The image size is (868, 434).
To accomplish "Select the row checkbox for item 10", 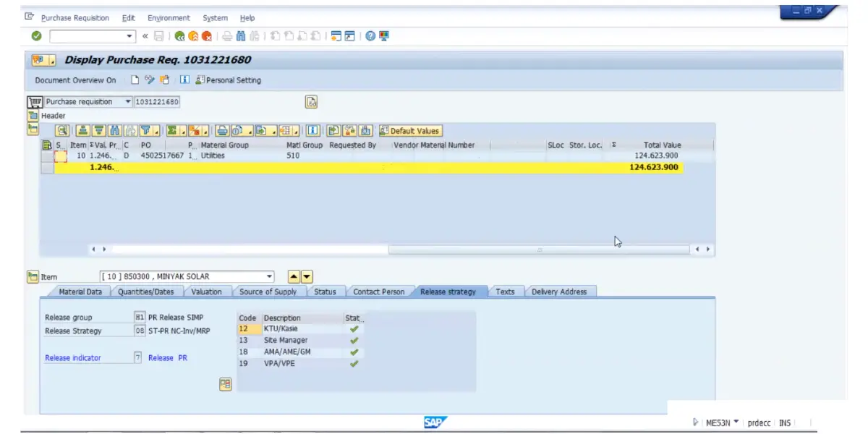I will tap(61, 156).
